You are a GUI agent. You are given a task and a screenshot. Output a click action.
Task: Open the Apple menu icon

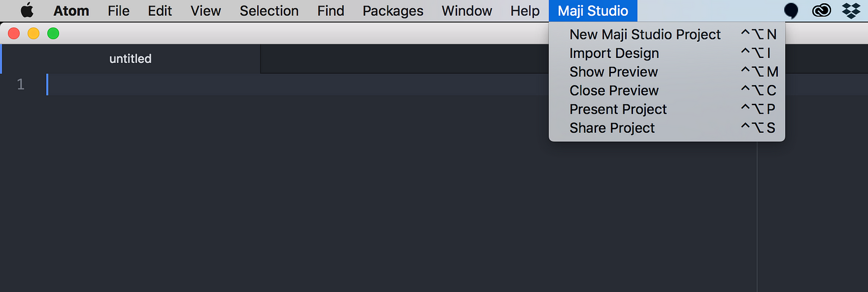(x=27, y=10)
